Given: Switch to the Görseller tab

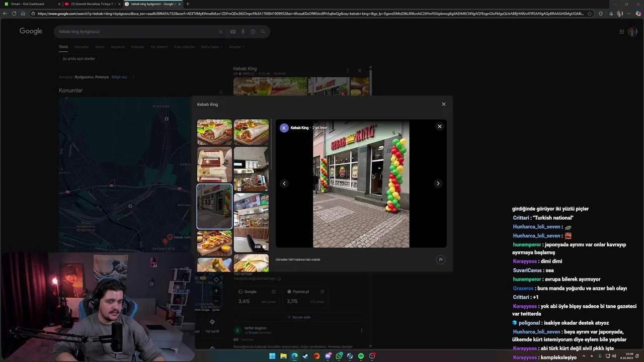Looking at the screenshot, I should click(x=82, y=47).
